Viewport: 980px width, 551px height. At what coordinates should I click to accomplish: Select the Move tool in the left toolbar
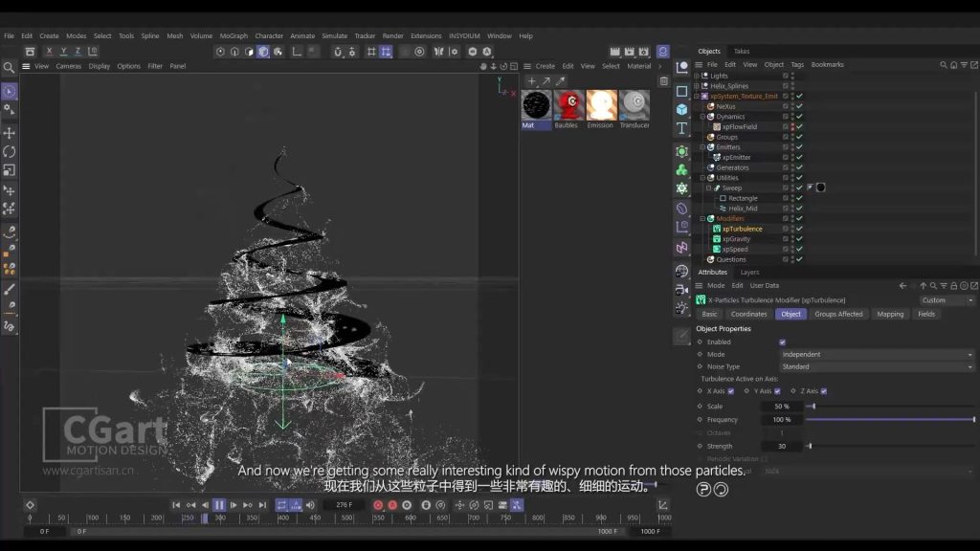click(10, 133)
